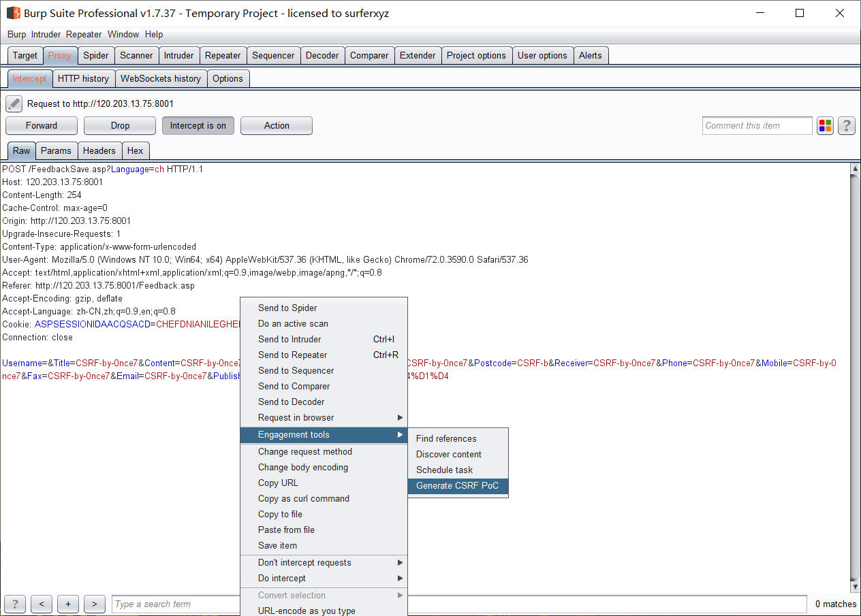This screenshot has height=616, width=861.
Task: Select Discover content menu item
Action: pos(458,455)
